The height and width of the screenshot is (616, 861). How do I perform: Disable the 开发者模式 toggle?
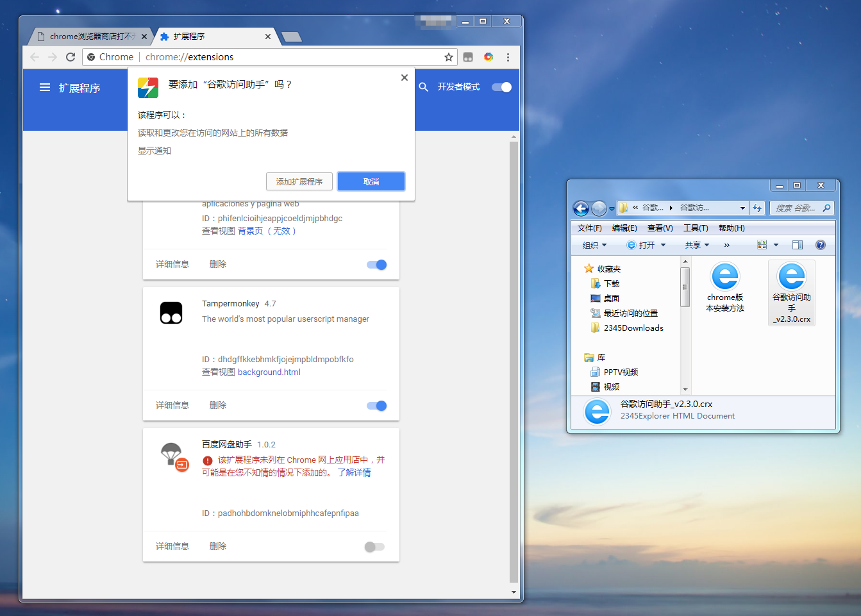(501, 87)
